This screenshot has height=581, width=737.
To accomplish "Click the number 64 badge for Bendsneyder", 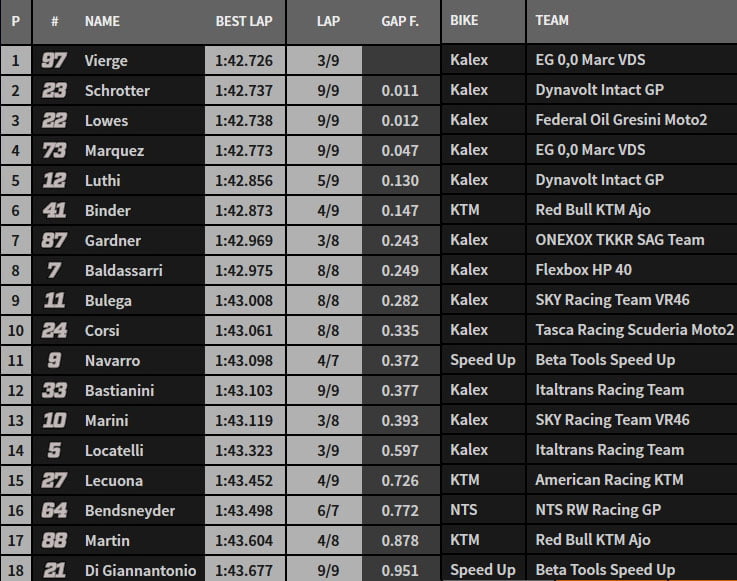I will pyautogui.click(x=55, y=510).
